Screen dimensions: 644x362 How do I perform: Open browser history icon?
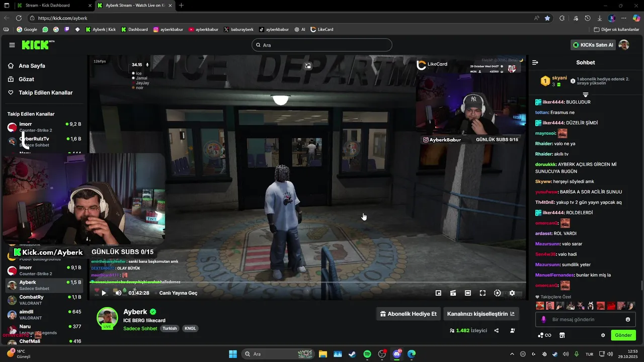587,18
